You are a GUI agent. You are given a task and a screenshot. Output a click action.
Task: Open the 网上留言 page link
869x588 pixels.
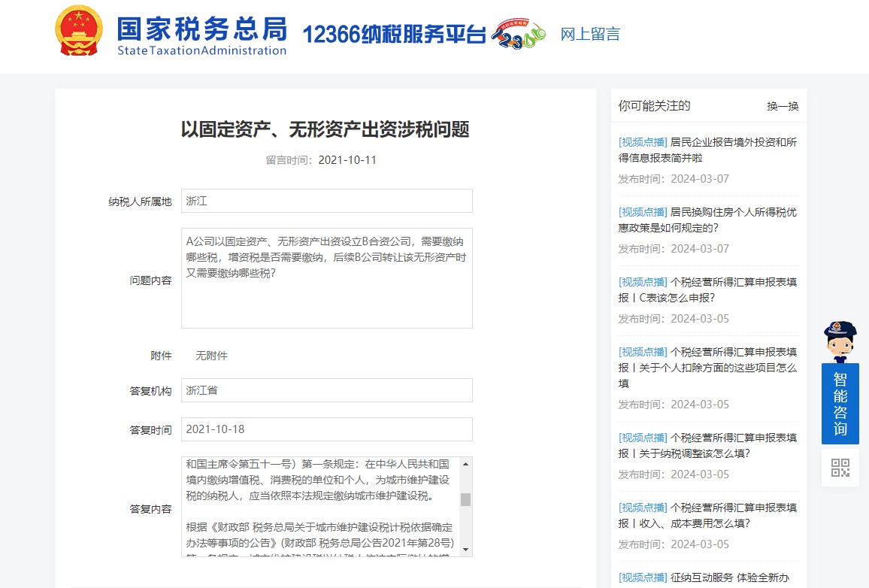click(590, 34)
